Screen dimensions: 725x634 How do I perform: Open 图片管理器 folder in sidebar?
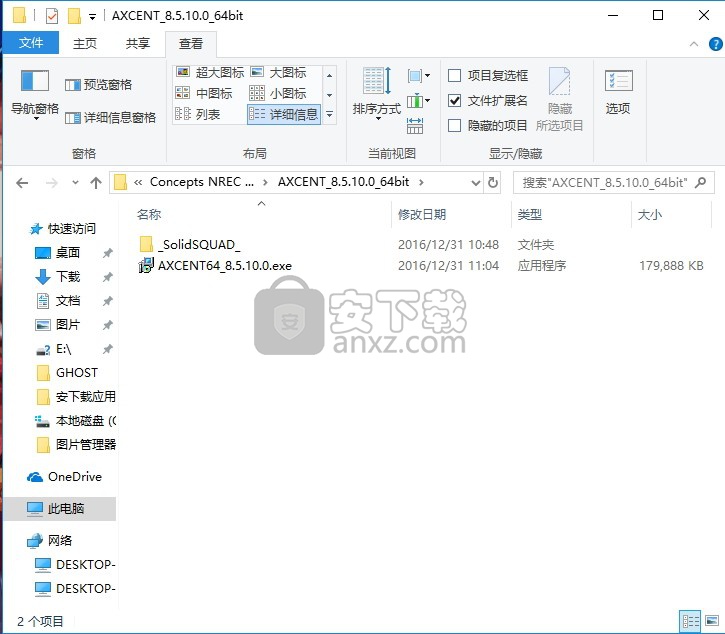tap(76, 445)
